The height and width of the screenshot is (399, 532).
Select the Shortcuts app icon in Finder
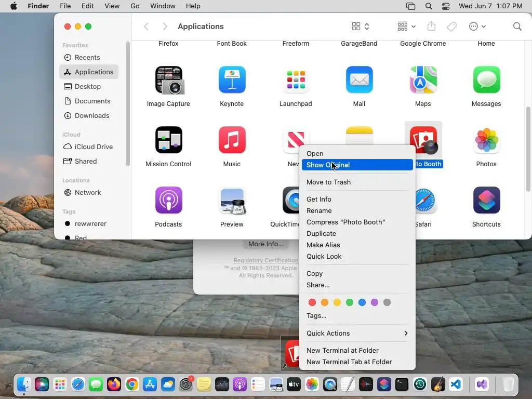(486, 200)
